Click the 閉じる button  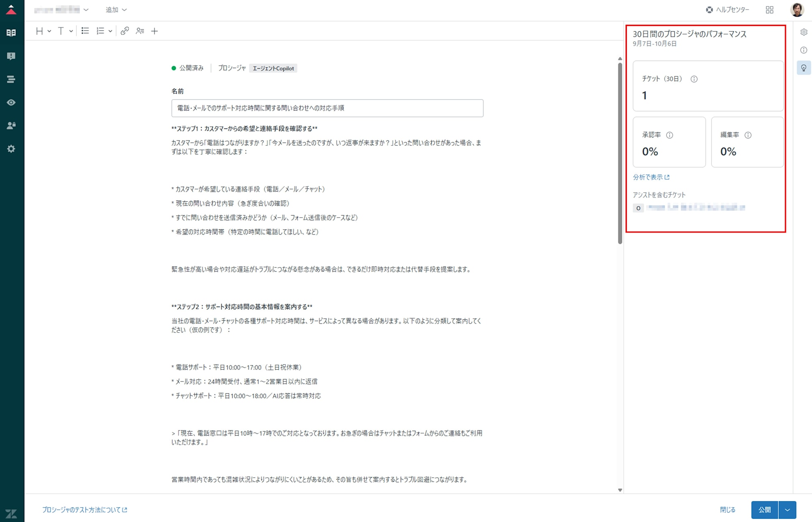tap(728, 510)
